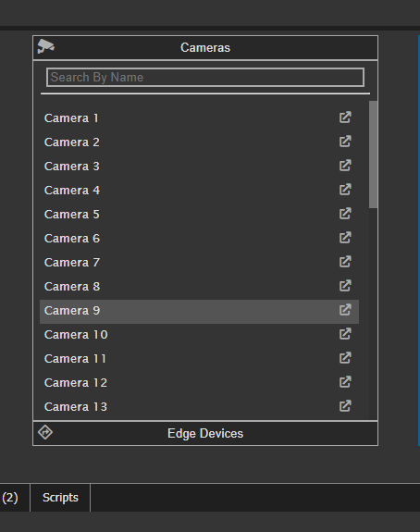Select Camera 2 in the list
This screenshot has height=532, width=420.
click(199, 142)
